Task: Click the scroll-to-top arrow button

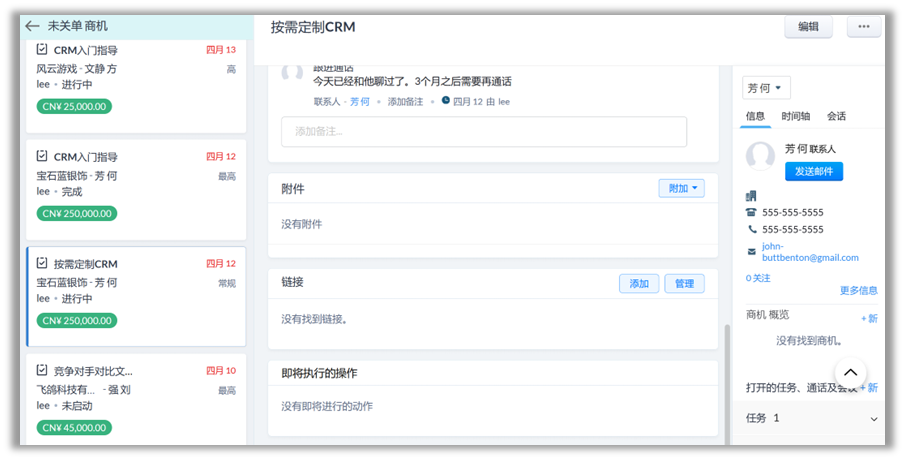Action: (x=850, y=373)
